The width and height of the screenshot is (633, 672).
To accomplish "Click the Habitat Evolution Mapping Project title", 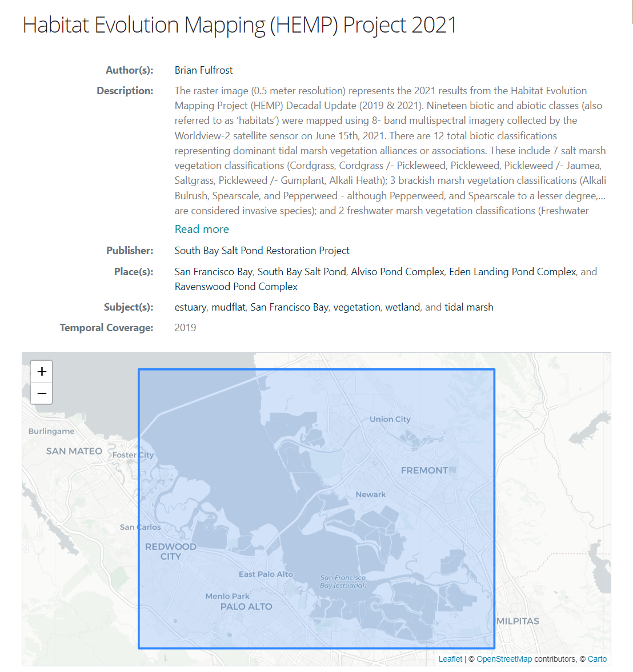I will click(x=239, y=25).
